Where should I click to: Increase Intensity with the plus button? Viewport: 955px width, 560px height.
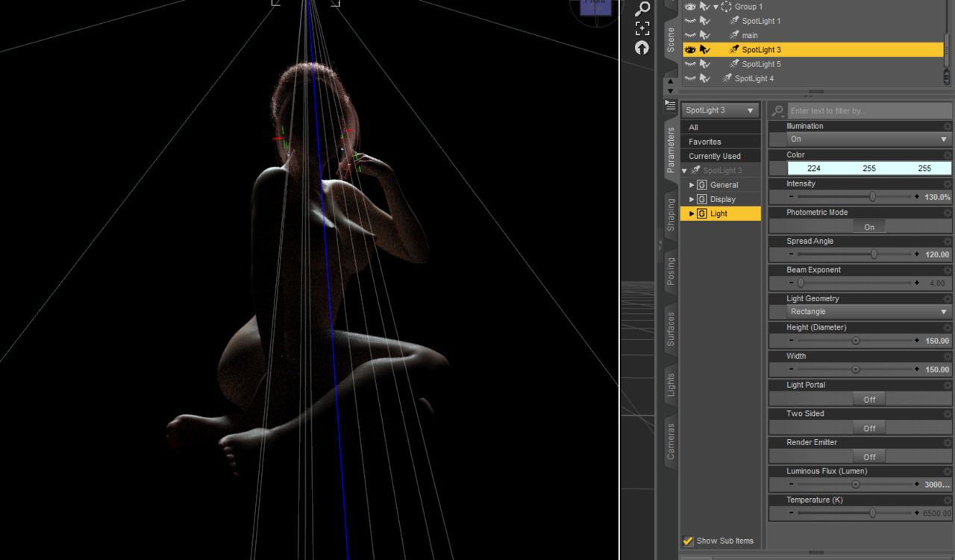pyautogui.click(x=917, y=197)
